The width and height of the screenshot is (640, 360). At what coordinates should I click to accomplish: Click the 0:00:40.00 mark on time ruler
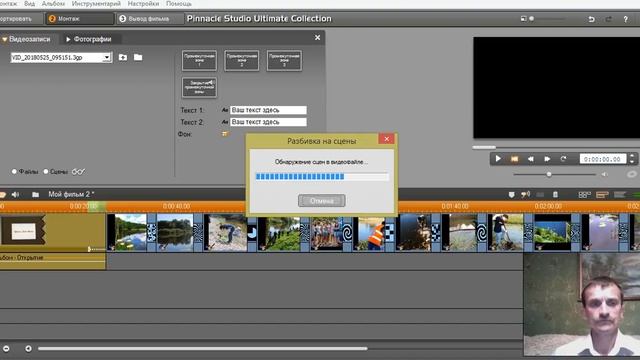point(176,207)
